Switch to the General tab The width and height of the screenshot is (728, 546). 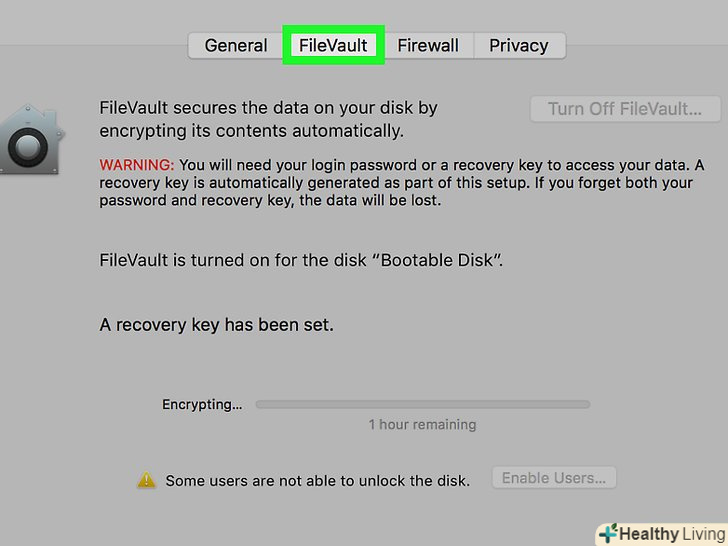236,46
